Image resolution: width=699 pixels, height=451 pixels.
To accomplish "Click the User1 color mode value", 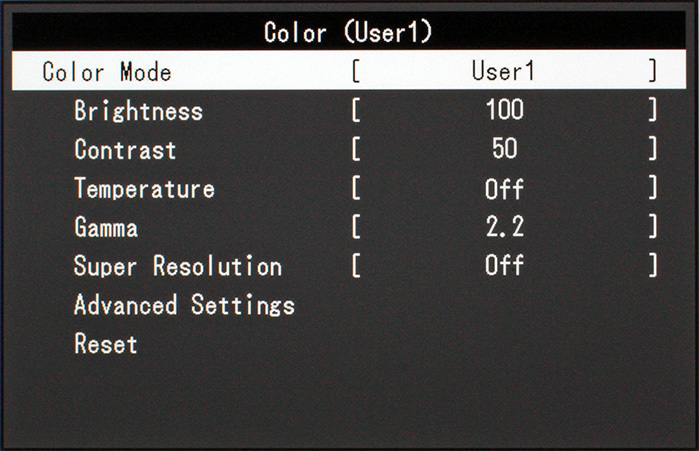I will pos(503,70).
